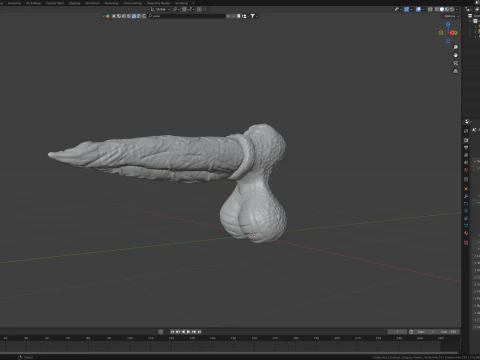Toggle snapping magnet in viewport header
This screenshot has height=360, width=480.
[184, 9]
